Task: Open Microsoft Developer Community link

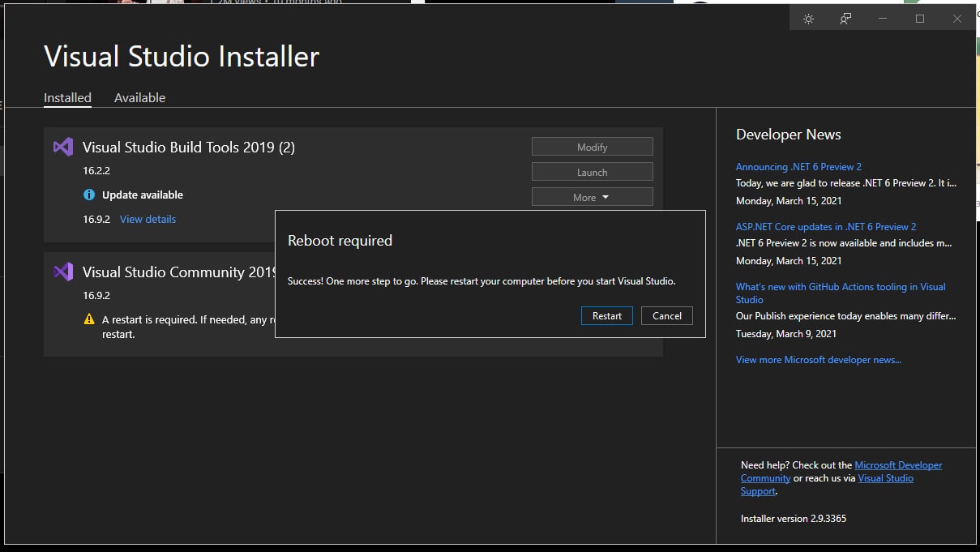Action: tap(841, 472)
